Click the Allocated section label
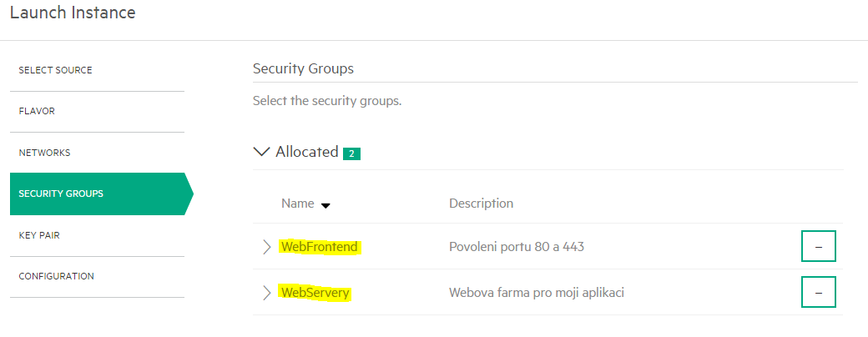Image resolution: width=868 pixels, height=337 pixels. click(306, 152)
